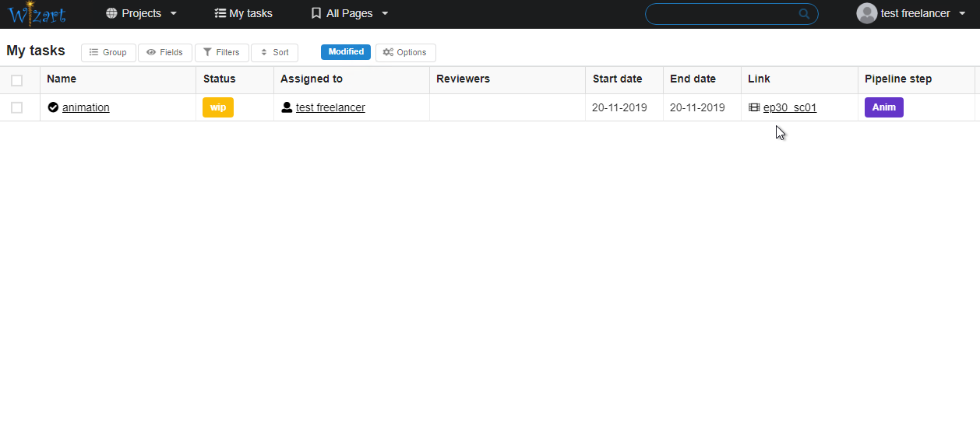Expand the All Pages dropdown
The height and width of the screenshot is (435, 980).
point(349,13)
